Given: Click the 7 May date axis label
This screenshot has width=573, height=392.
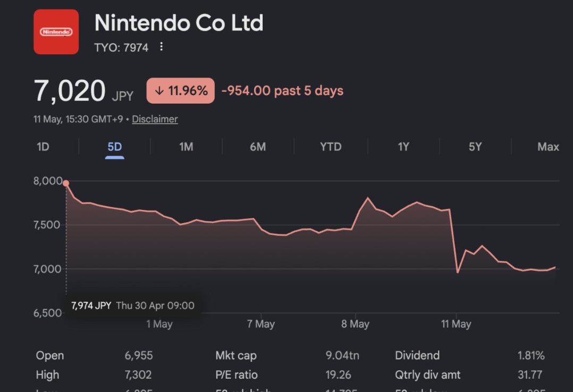Looking at the screenshot, I should coord(260,324).
